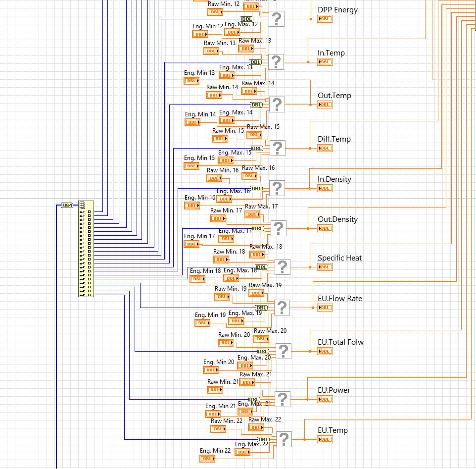Select the coerce node next to Specific Heat
Image resolution: width=476 pixels, height=469 pixels.
click(x=282, y=267)
